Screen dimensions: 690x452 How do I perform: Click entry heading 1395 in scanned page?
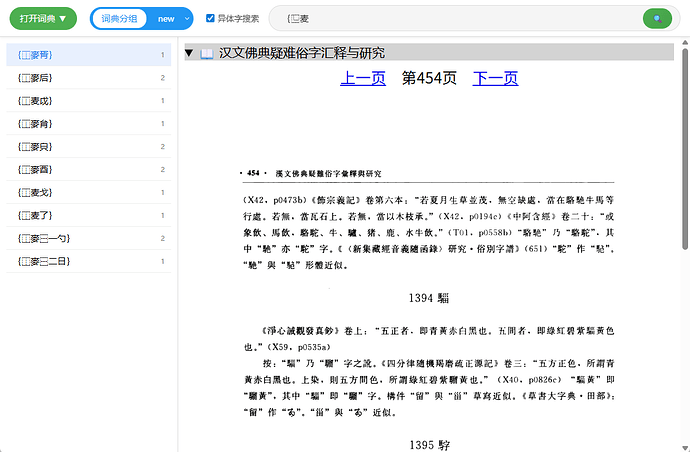coord(429,445)
